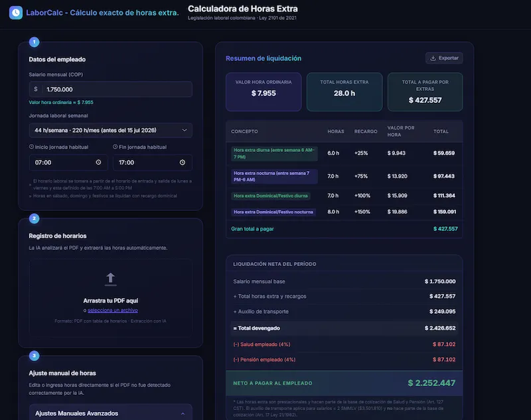Click the Fin jornada time field 17:00
The height and width of the screenshot is (420, 531).
pos(153,163)
